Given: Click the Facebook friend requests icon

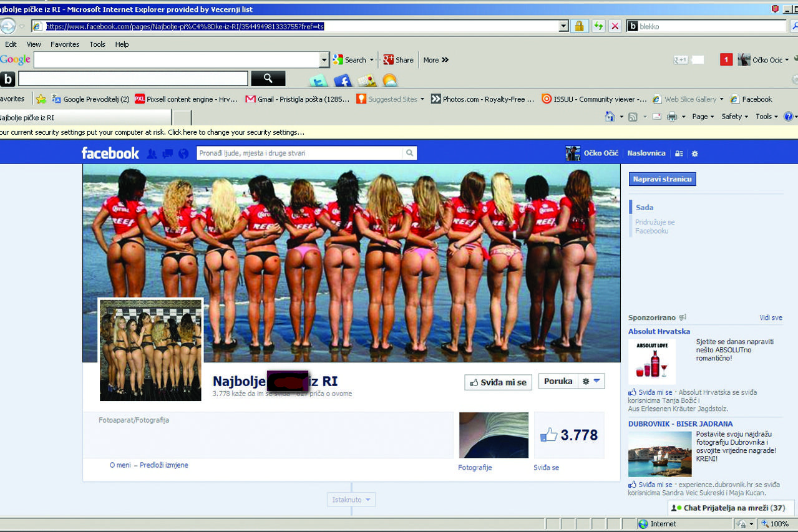Looking at the screenshot, I should tap(152, 153).
